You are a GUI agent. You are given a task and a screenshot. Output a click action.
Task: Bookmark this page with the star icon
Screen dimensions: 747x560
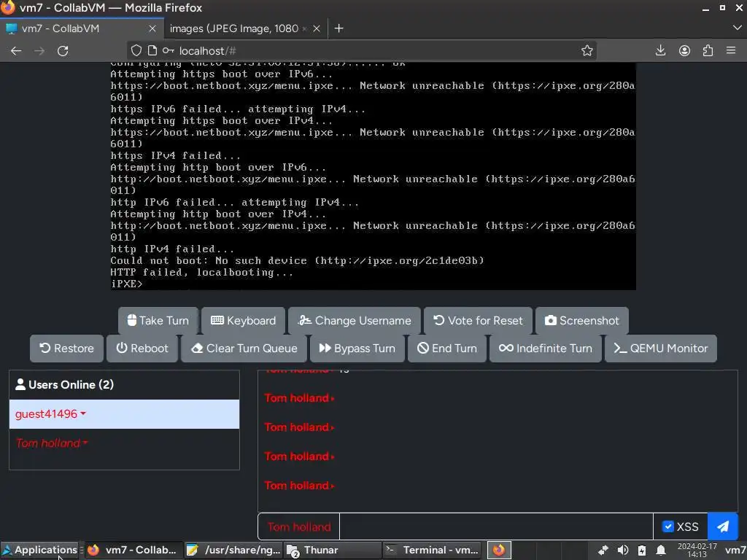(587, 50)
